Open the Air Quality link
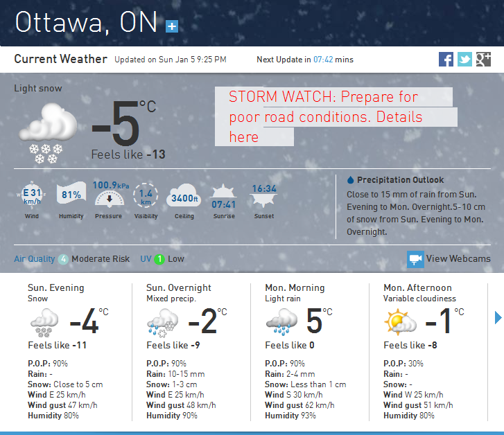Viewport: 504px width, 435px height. click(35, 259)
